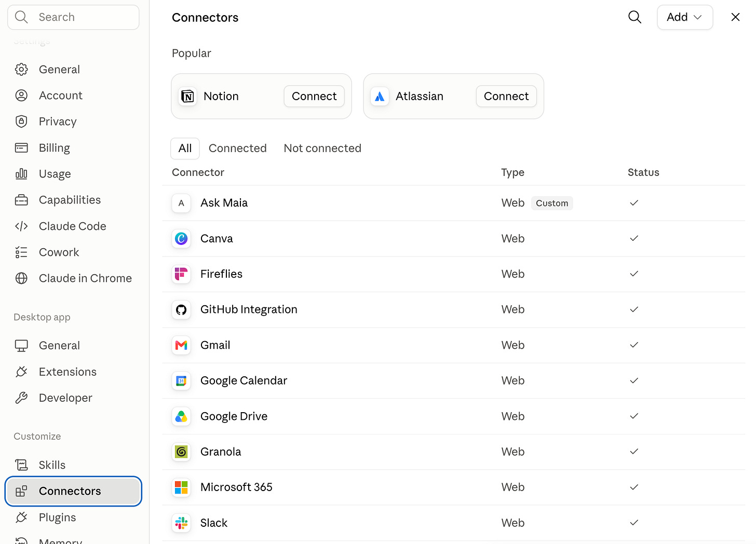Open the Canva connector name
Image resolution: width=756 pixels, height=544 pixels.
point(217,239)
